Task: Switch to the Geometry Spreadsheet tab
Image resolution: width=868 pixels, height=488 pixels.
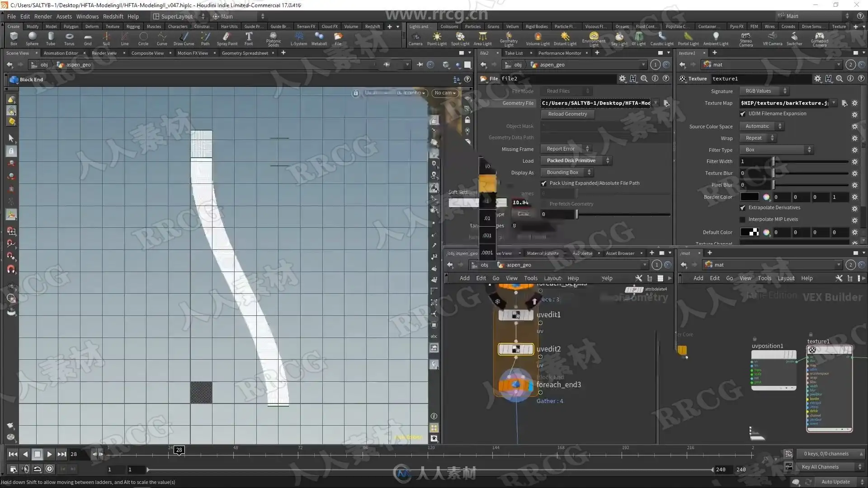Action: pos(245,53)
